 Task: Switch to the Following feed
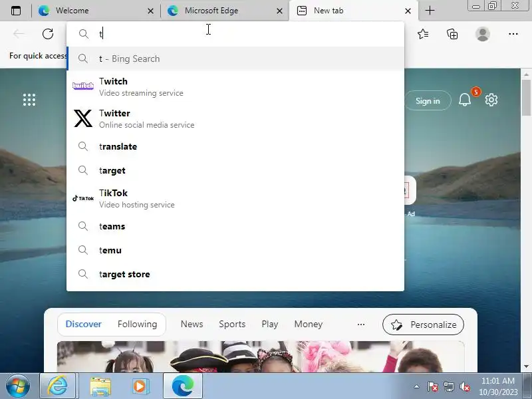(138, 325)
